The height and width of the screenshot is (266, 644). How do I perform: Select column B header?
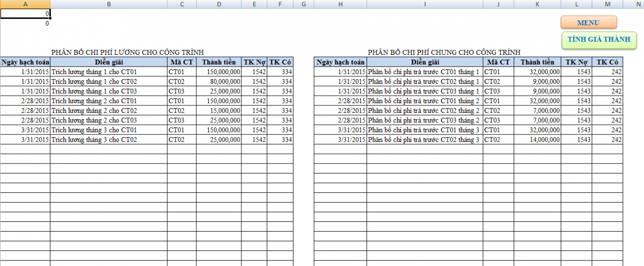[x=109, y=4]
